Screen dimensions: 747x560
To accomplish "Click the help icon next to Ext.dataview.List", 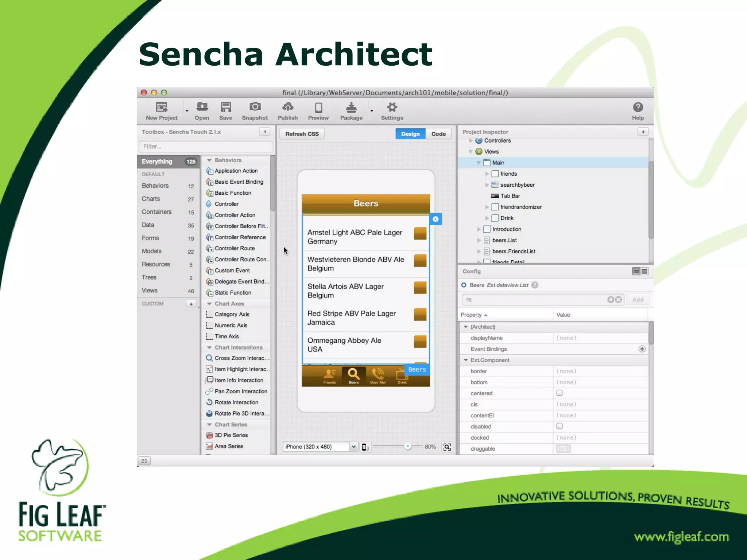I will tap(535, 285).
